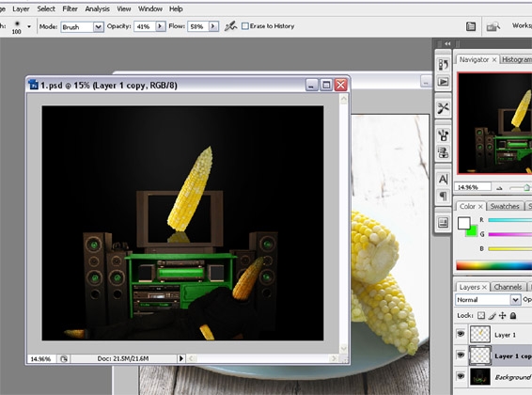The height and width of the screenshot is (395, 532).
Task: Switch to the Swatches tab
Action: pyautogui.click(x=505, y=206)
